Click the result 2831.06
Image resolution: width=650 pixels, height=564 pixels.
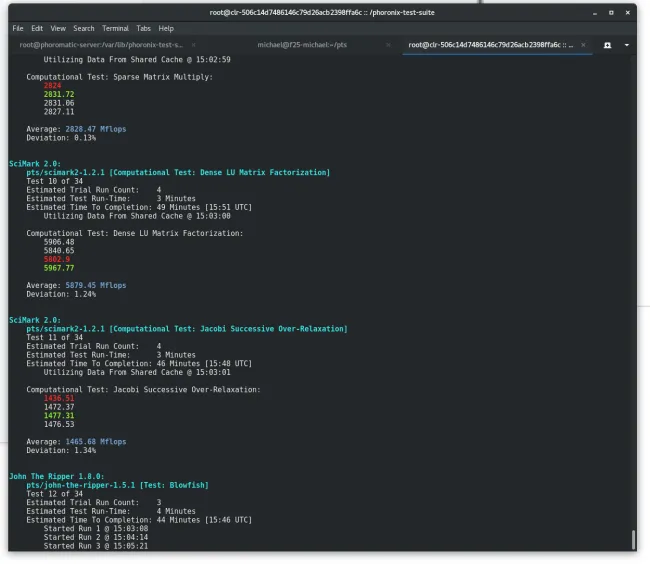[59, 103]
